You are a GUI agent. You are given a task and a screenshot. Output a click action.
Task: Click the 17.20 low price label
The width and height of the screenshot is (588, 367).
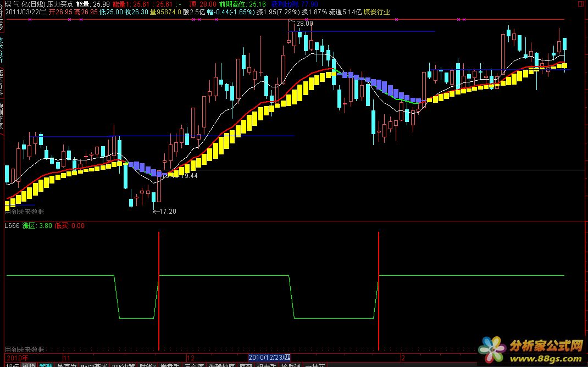coord(168,212)
